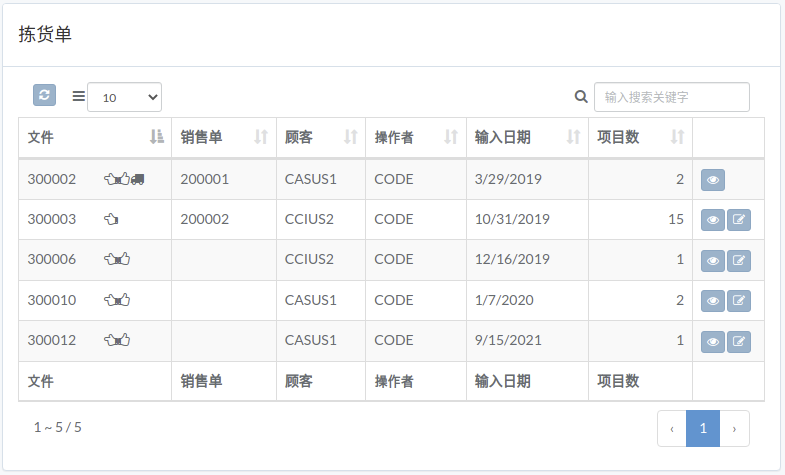Click customer CASUS1 in row 300002
785x475 pixels.
click(310, 179)
